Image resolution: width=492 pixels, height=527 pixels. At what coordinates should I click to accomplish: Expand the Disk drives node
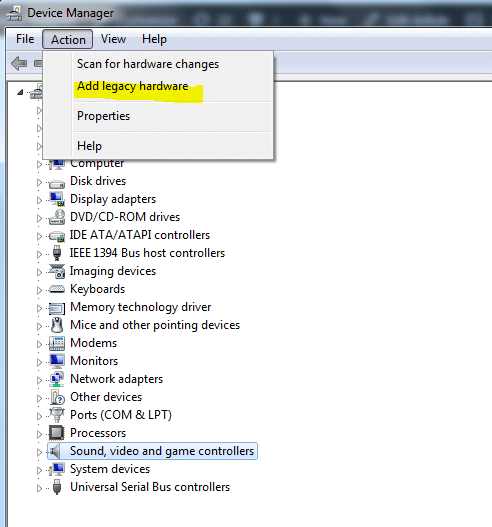[x=39, y=182]
